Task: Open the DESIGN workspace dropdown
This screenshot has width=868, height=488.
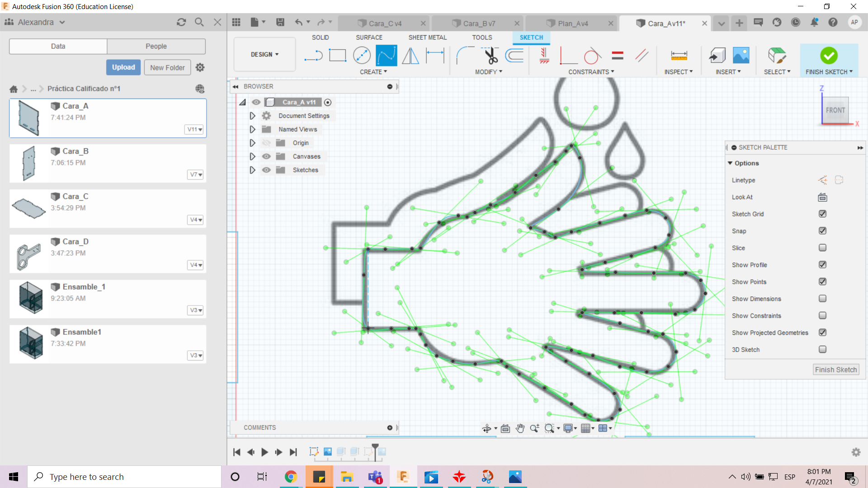Action: coord(264,54)
